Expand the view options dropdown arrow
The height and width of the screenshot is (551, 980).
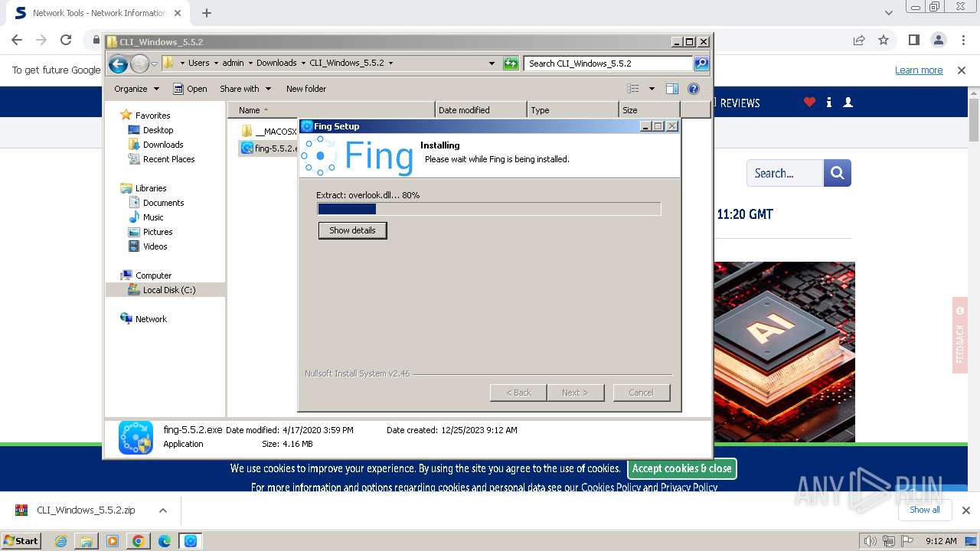[652, 89]
